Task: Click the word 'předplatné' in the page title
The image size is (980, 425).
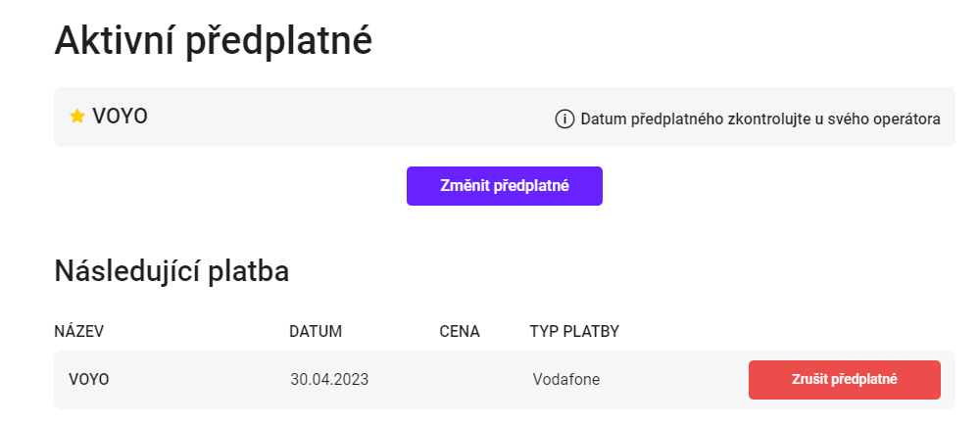Action: [x=280, y=43]
